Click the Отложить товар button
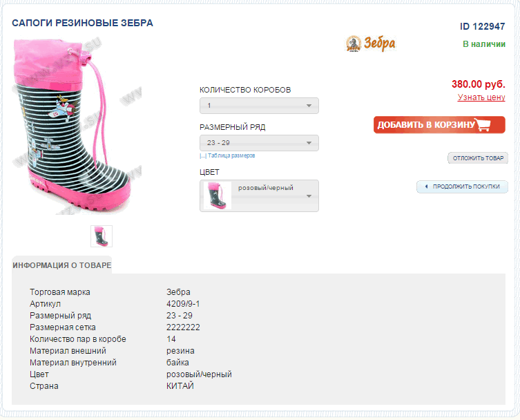 (478, 158)
